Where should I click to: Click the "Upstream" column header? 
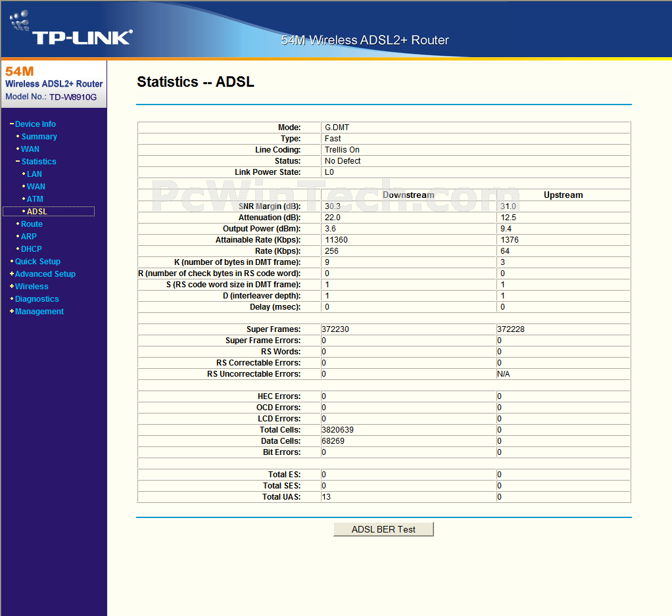(563, 195)
